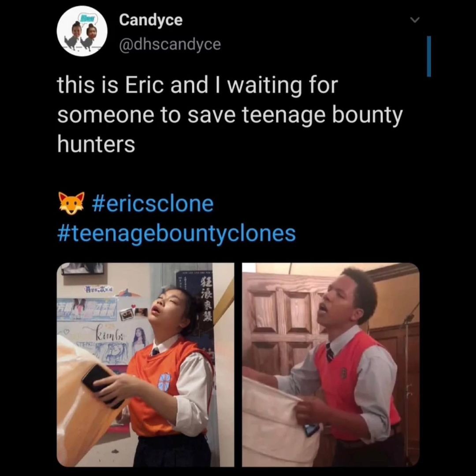Select the line "someone to save teenage bounty"
This screenshot has width=476, height=476.
tap(230, 115)
